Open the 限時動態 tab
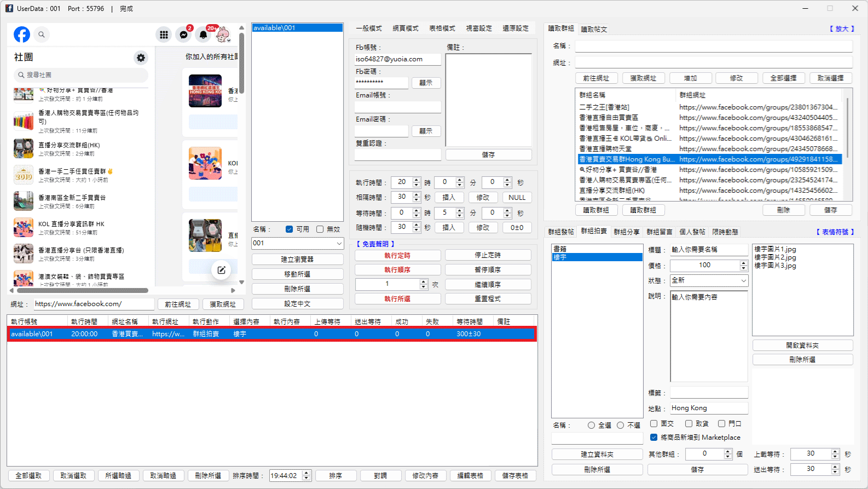 click(725, 232)
